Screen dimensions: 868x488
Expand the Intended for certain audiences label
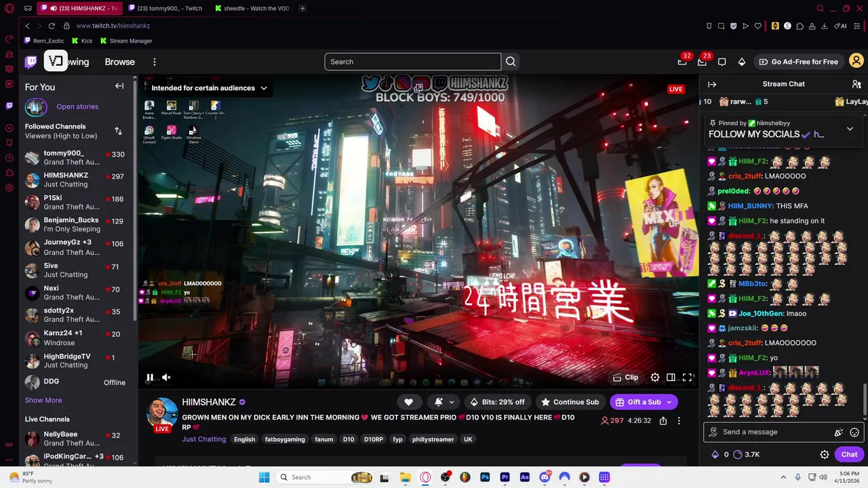tap(209, 88)
